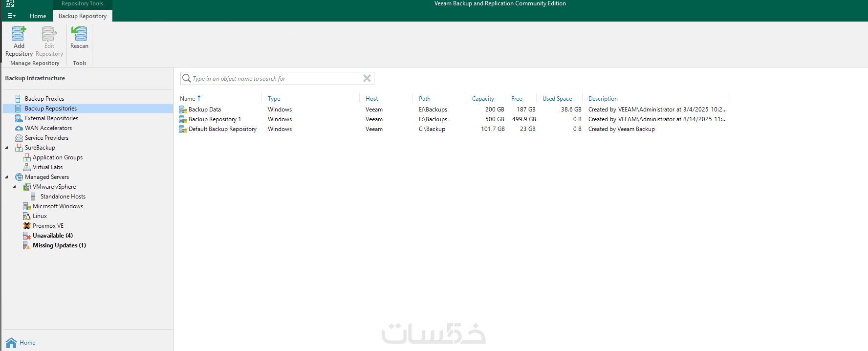Collapse the SureBackup tree node

point(7,148)
